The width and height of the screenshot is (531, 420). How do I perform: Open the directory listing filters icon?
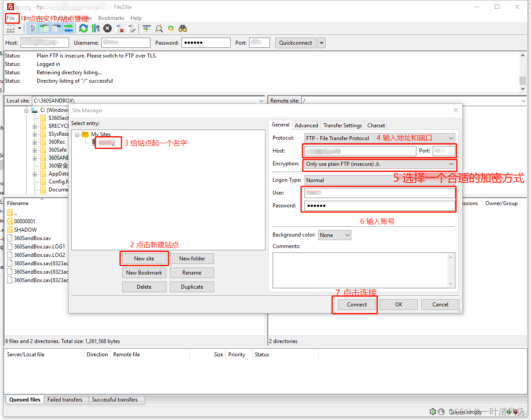pyautogui.click(x=146, y=28)
